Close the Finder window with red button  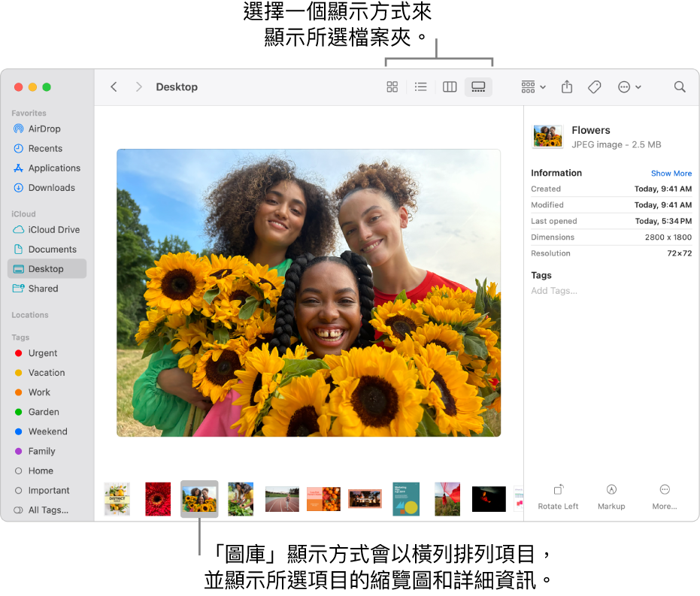18,87
